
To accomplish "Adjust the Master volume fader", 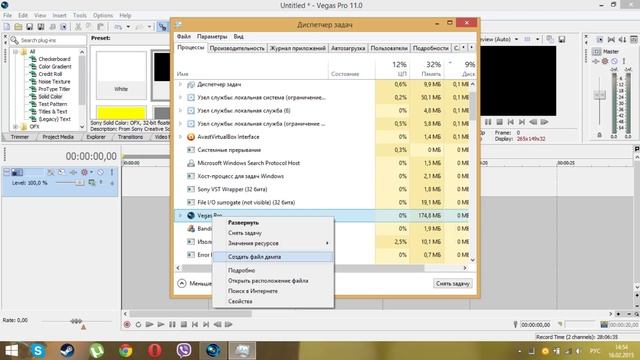I will tap(600, 95).
